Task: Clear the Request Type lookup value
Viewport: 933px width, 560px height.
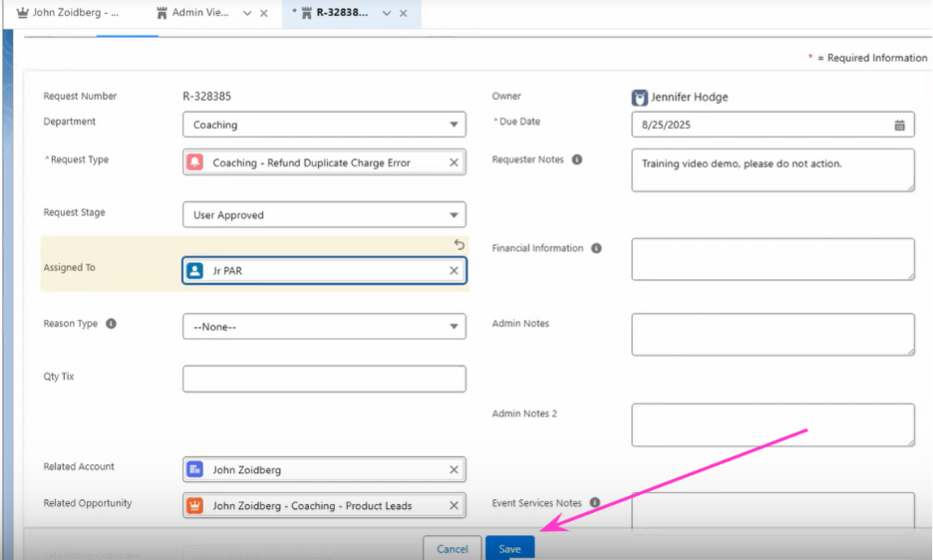Action: click(x=454, y=162)
